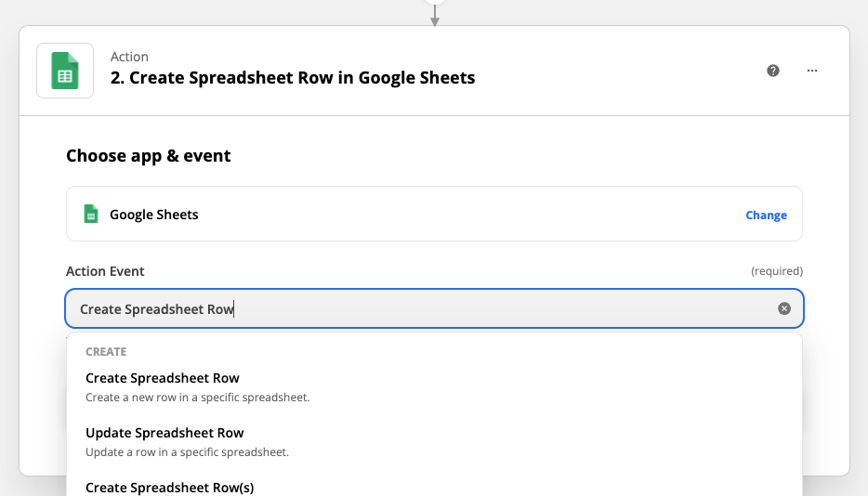
Task: Open the three-dot more options menu
Action: [x=812, y=71]
